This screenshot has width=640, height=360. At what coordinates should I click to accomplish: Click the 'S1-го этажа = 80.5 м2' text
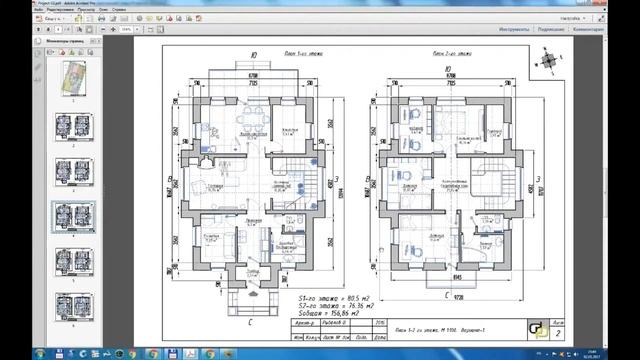click(x=334, y=298)
